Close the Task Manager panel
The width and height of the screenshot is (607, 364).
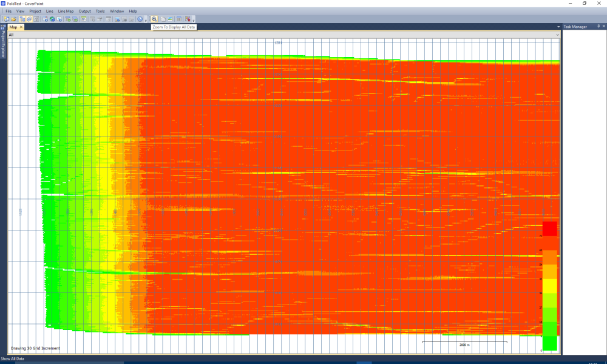click(603, 27)
